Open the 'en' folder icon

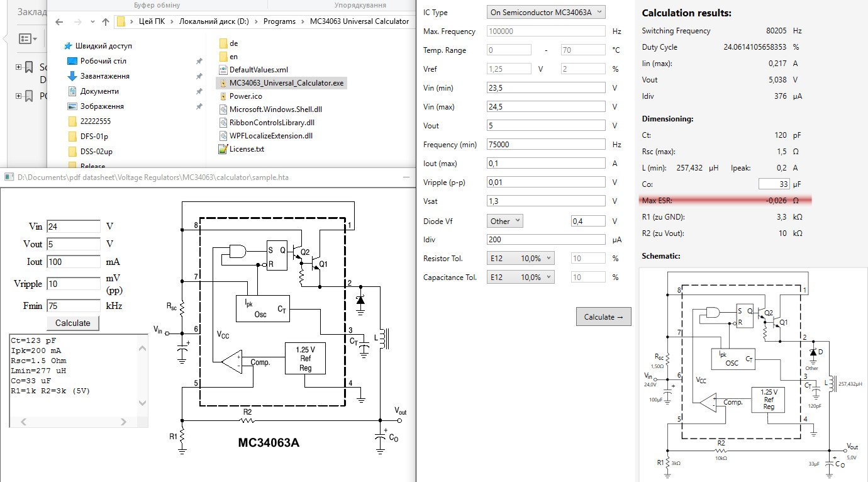[x=223, y=57]
